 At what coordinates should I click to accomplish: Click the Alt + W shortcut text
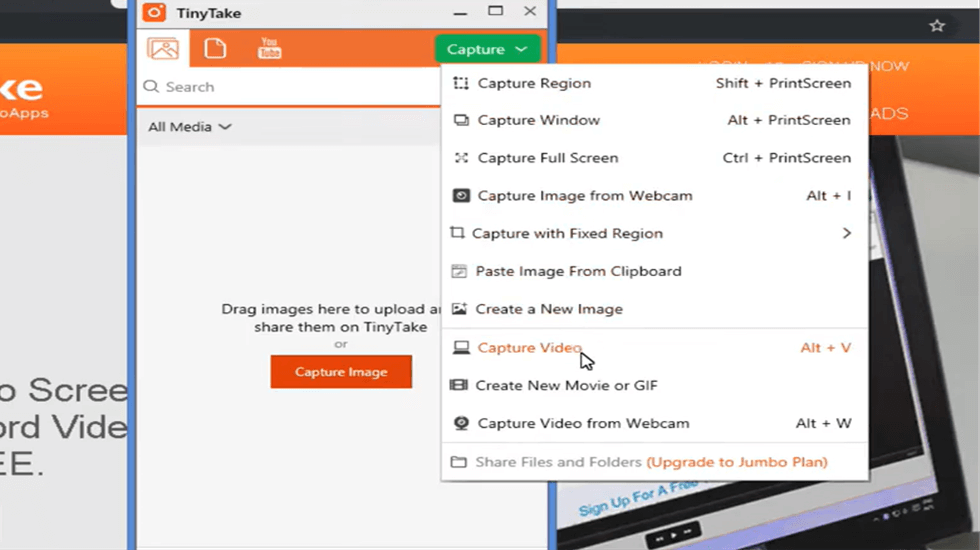[x=823, y=423]
